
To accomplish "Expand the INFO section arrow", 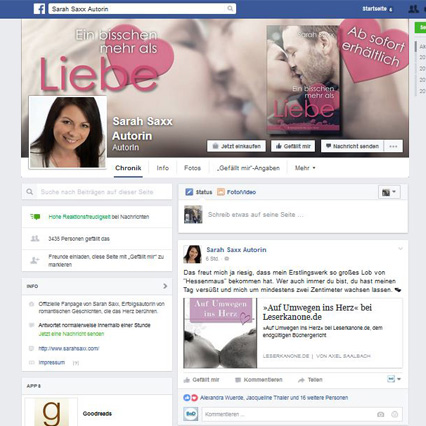I will (165, 286).
